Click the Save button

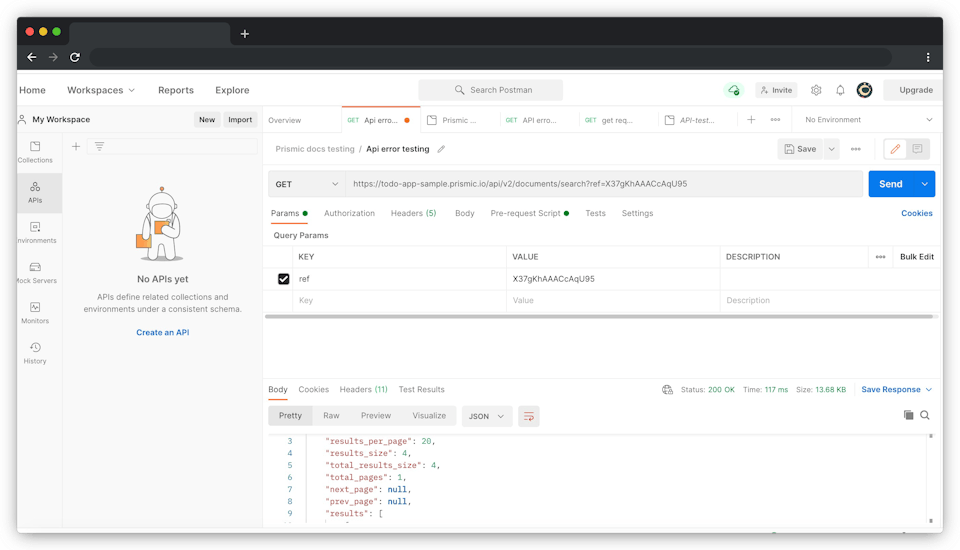coord(800,149)
